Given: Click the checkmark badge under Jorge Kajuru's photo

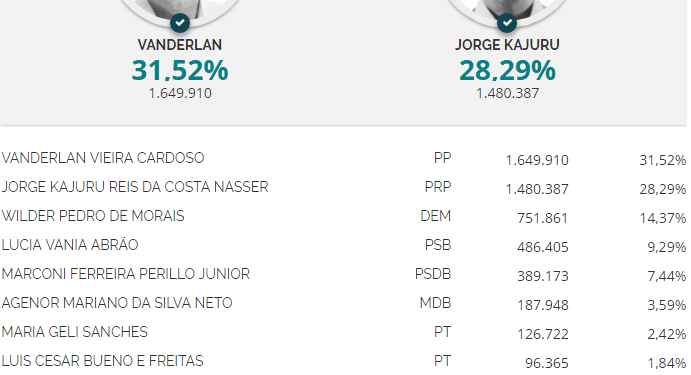Looking at the screenshot, I should click(507, 22).
